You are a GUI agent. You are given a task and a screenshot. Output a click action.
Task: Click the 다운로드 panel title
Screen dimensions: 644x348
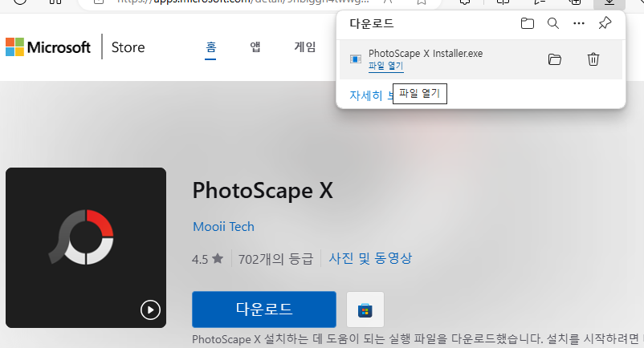[372, 23]
